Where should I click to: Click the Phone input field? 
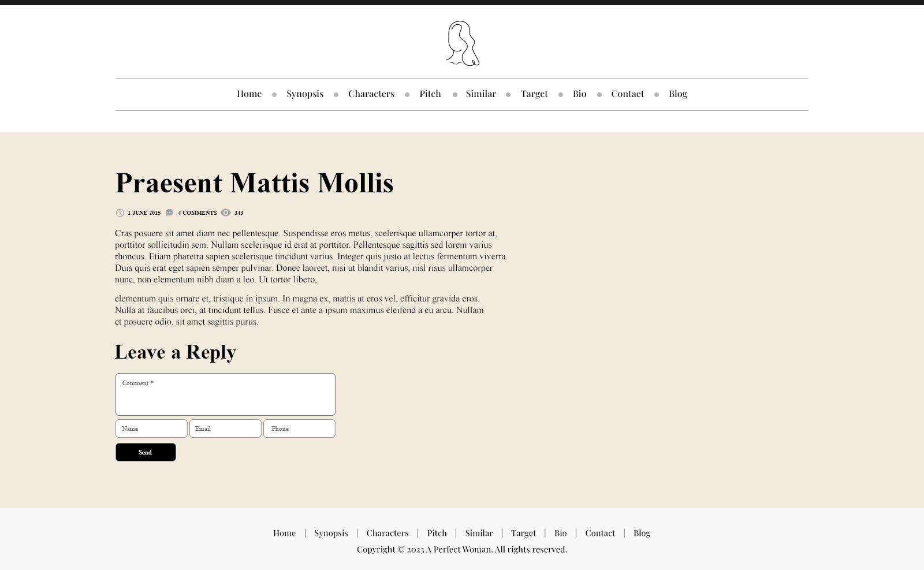pyautogui.click(x=299, y=429)
